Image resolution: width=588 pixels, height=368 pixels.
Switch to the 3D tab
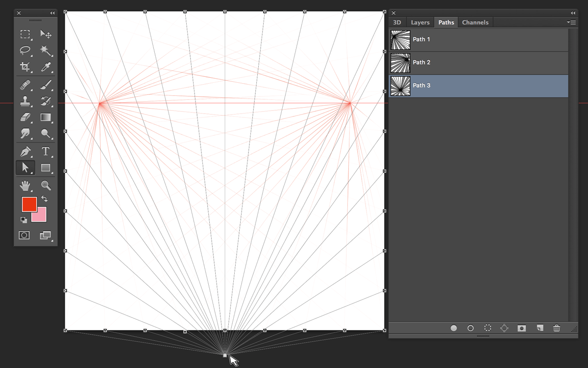point(397,23)
